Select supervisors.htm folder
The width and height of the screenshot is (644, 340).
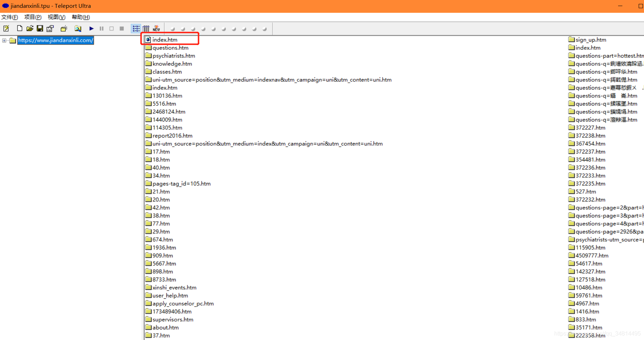click(173, 319)
